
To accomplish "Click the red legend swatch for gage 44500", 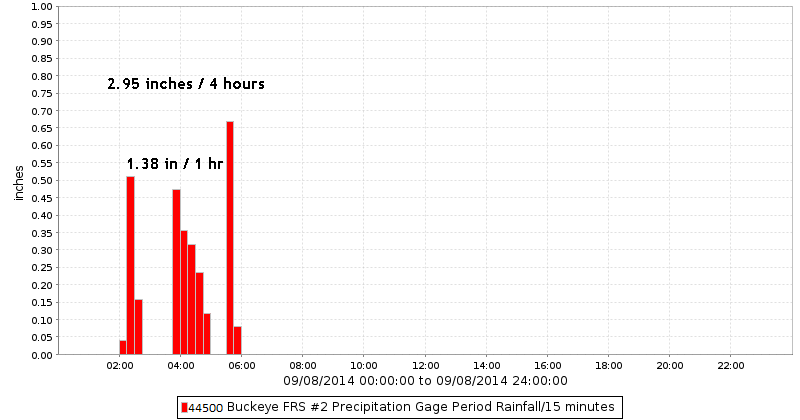I will tap(184, 408).
